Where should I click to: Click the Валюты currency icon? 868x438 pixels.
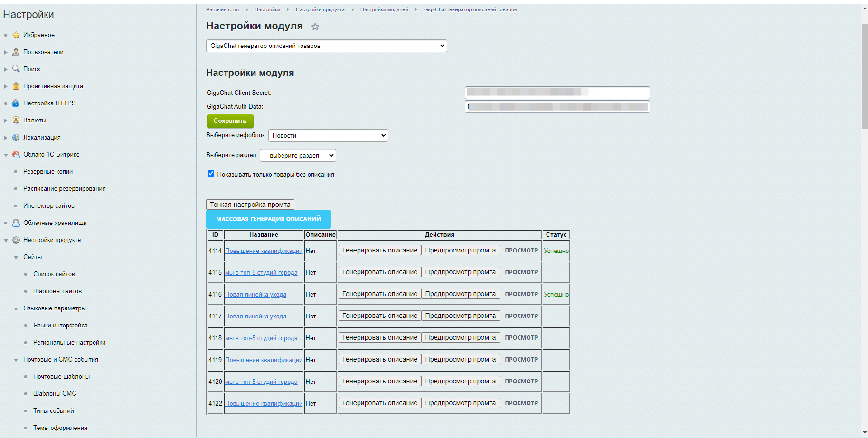[x=16, y=121]
